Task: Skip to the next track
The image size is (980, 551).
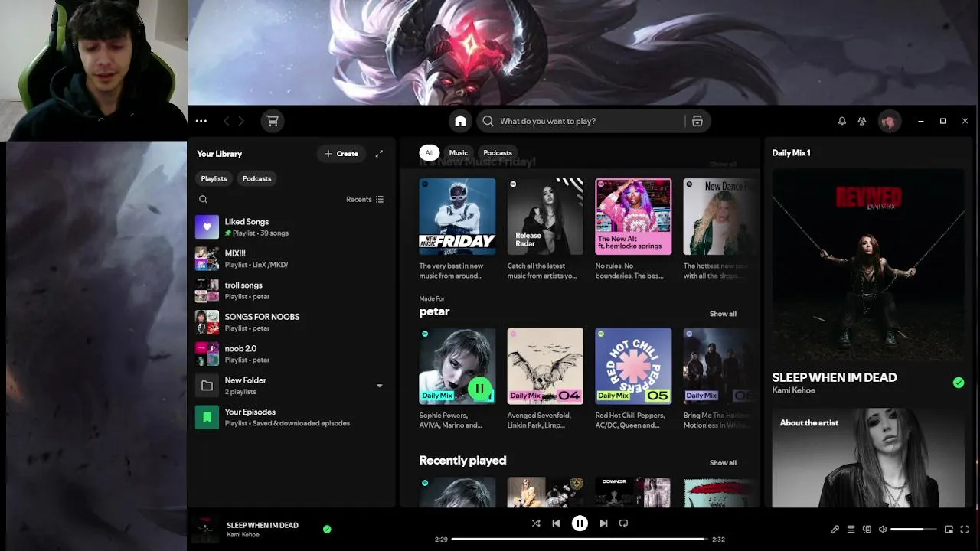Action: point(603,523)
